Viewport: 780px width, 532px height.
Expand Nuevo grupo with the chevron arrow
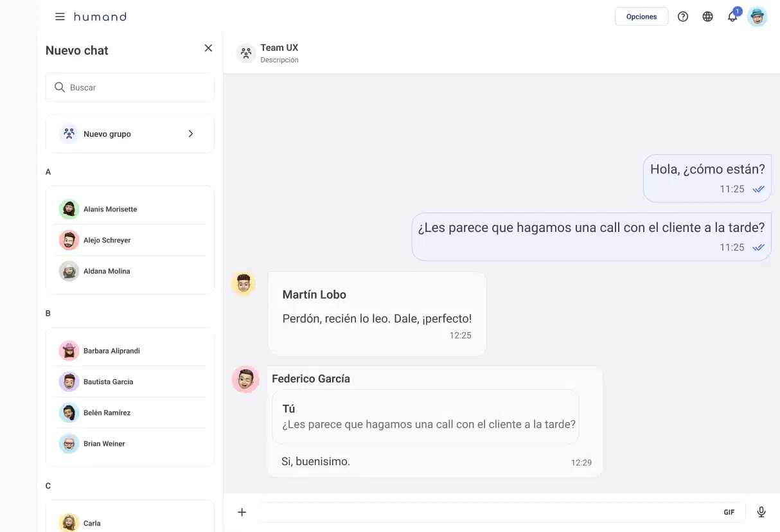pyautogui.click(x=191, y=134)
